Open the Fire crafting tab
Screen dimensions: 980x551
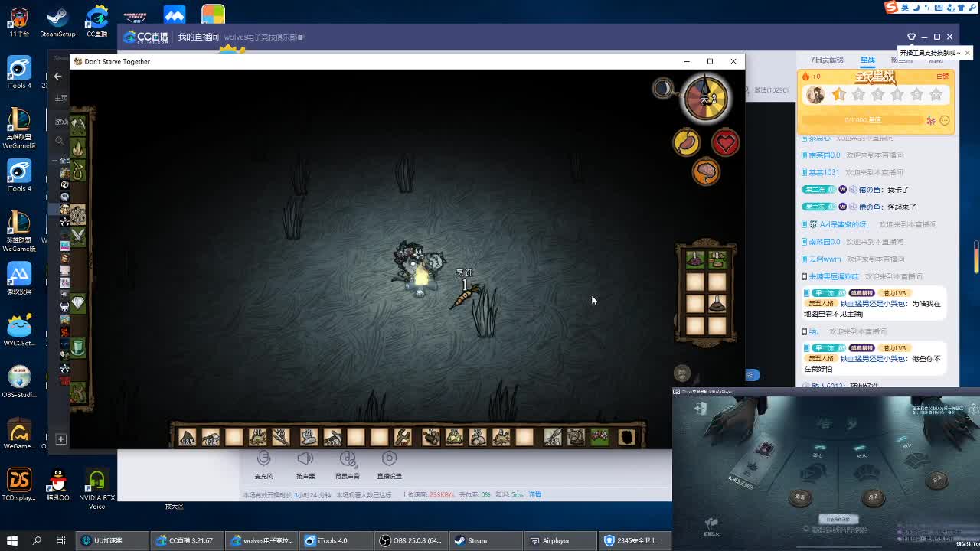pos(78,147)
